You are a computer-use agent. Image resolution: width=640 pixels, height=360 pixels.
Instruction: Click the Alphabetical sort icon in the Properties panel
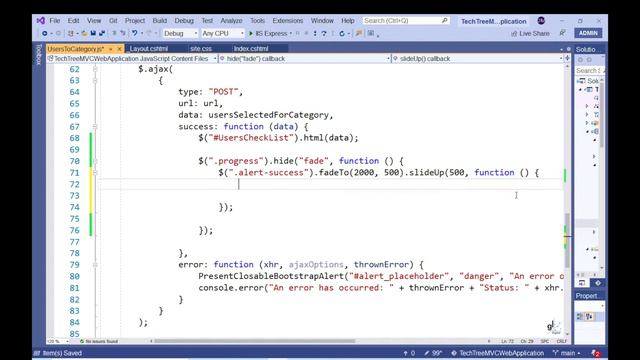589,316
